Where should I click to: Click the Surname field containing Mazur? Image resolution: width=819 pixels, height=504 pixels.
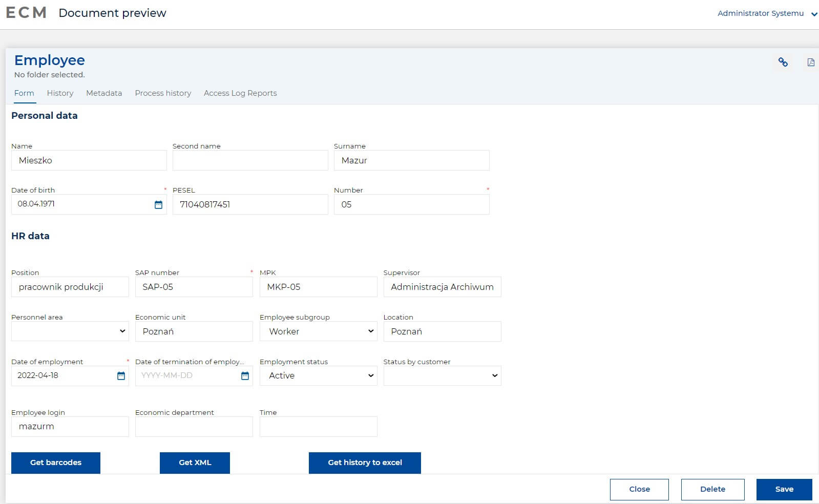point(412,160)
